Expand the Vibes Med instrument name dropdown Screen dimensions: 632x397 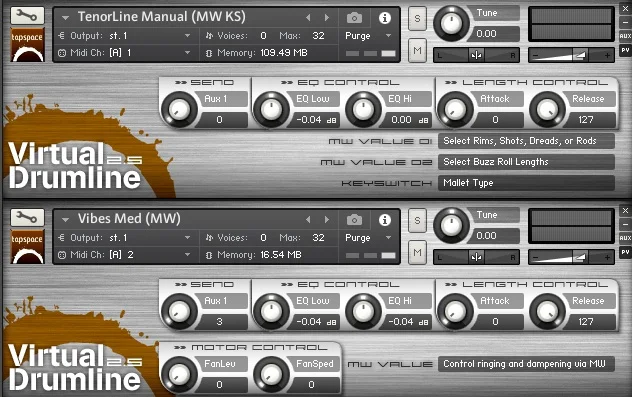point(65,220)
